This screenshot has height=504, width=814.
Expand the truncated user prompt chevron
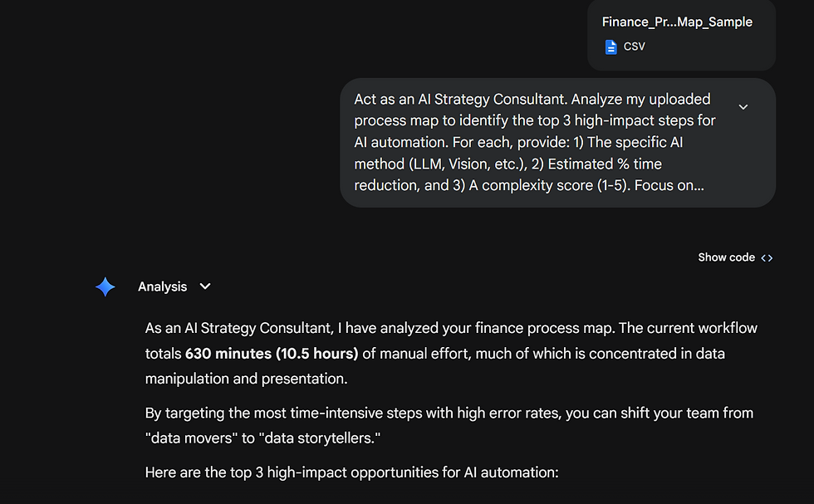point(743,106)
